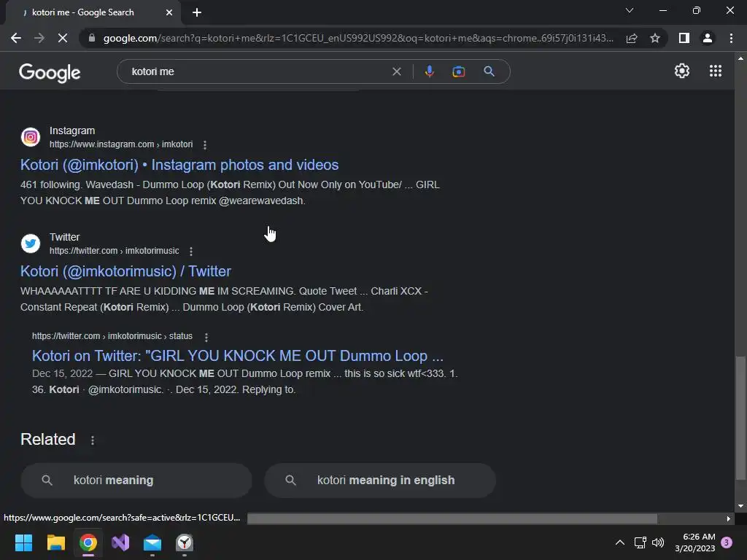Open Google quick settings gear
Viewport: 747px width, 560px height.
[x=682, y=71]
